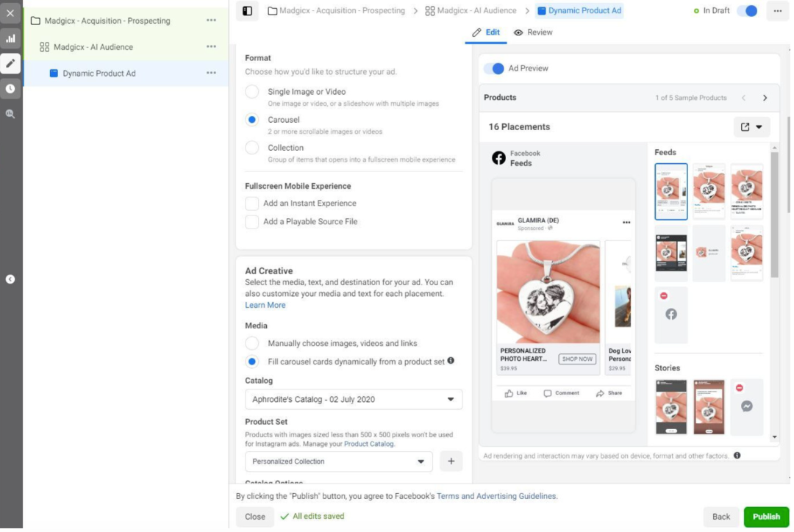Open three-dot menu for Dynamic Product Ad
This screenshot has width=794, height=532.
tap(211, 73)
